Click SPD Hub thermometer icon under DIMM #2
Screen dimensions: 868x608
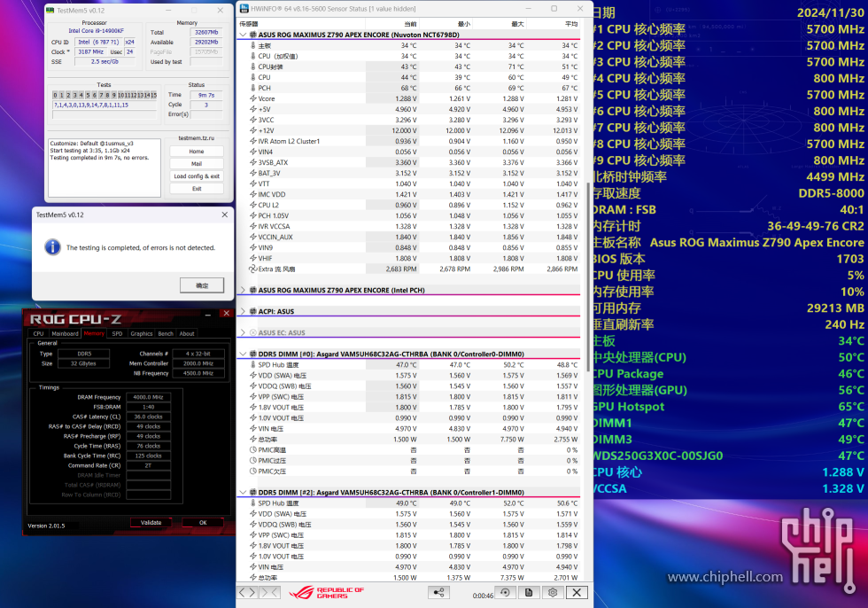tap(253, 503)
